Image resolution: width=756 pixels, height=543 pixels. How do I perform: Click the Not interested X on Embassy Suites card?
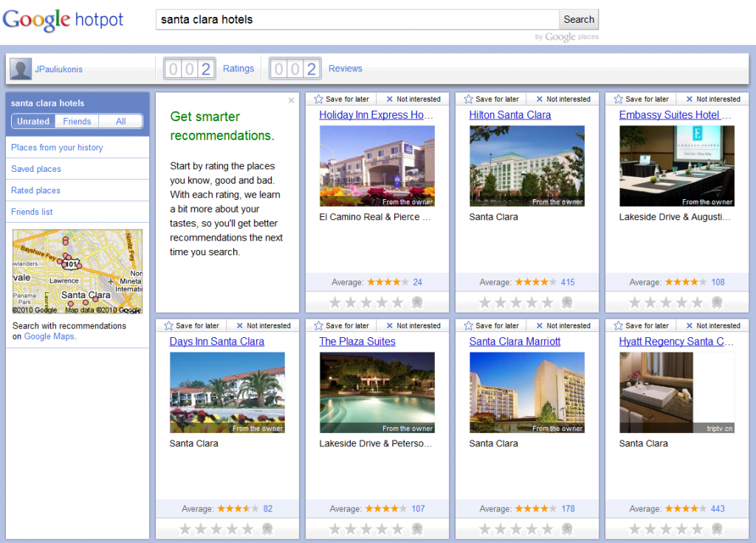click(x=690, y=99)
